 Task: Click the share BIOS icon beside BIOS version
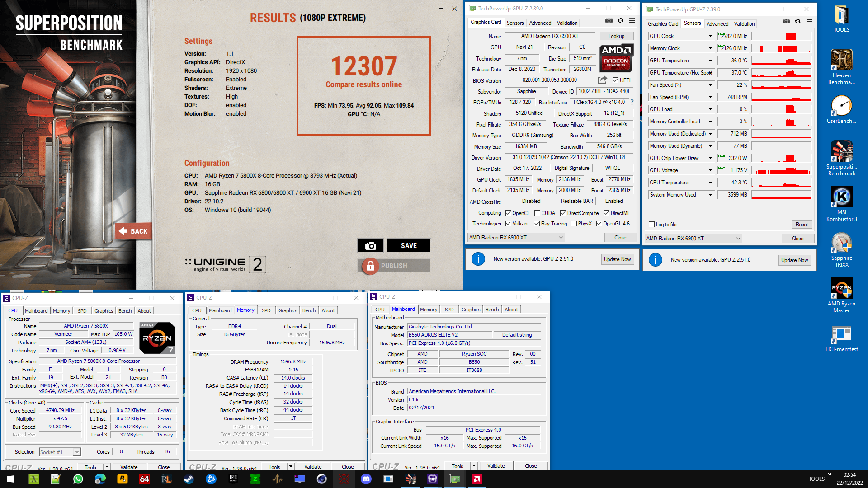click(x=602, y=80)
